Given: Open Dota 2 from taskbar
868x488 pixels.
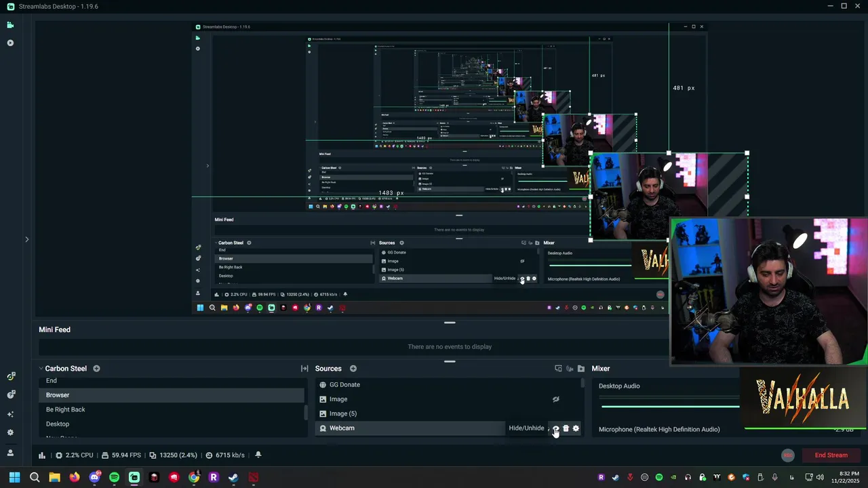Looking at the screenshot, I should (253, 477).
